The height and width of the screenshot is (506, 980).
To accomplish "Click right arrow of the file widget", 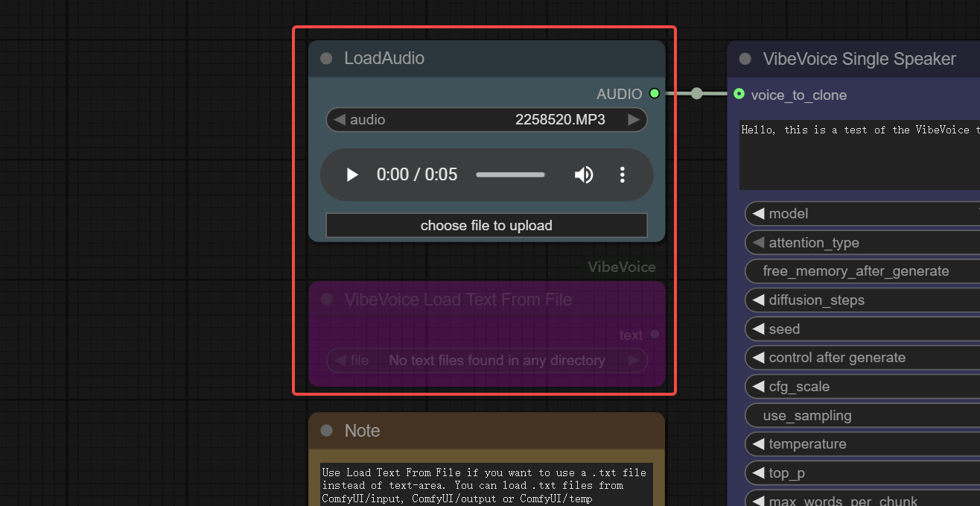I will (x=634, y=361).
